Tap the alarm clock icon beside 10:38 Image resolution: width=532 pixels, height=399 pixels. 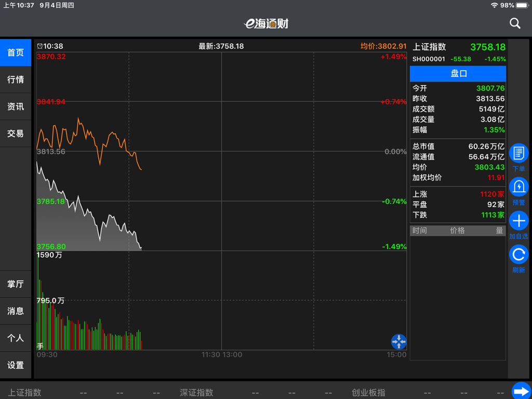point(39,46)
